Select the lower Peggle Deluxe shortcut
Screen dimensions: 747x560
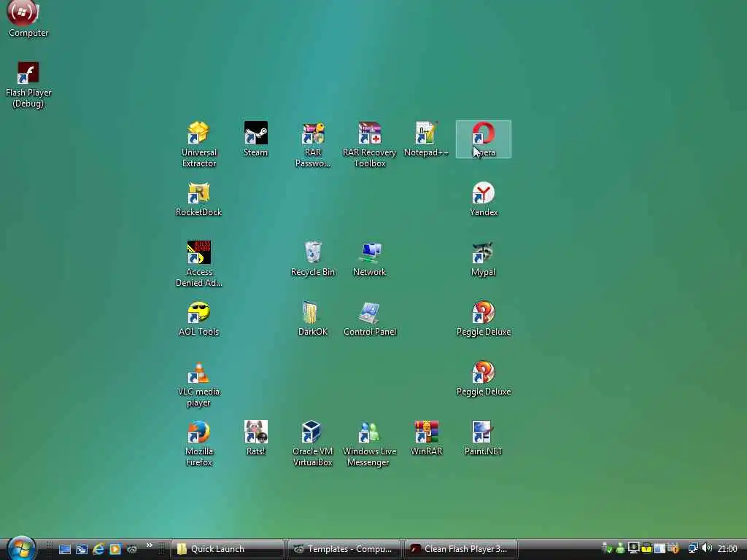click(484, 378)
